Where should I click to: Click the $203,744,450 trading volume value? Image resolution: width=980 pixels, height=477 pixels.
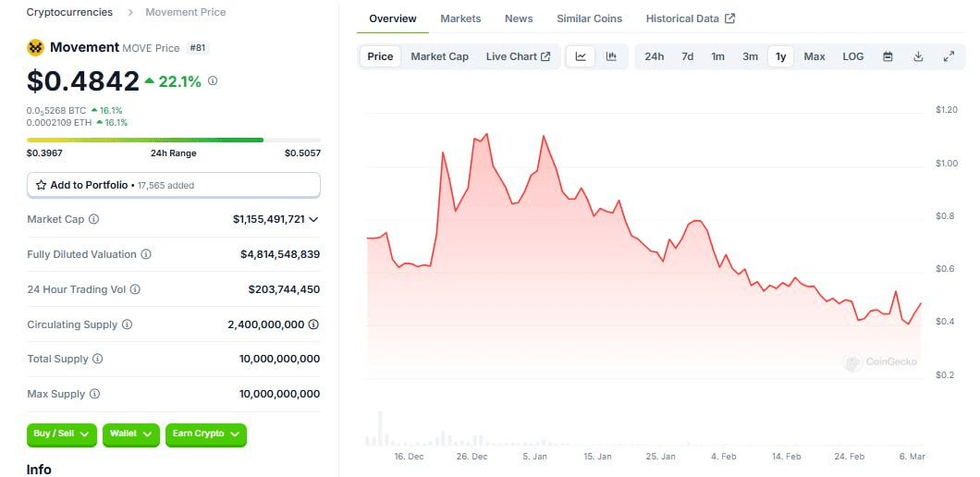pyautogui.click(x=285, y=289)
